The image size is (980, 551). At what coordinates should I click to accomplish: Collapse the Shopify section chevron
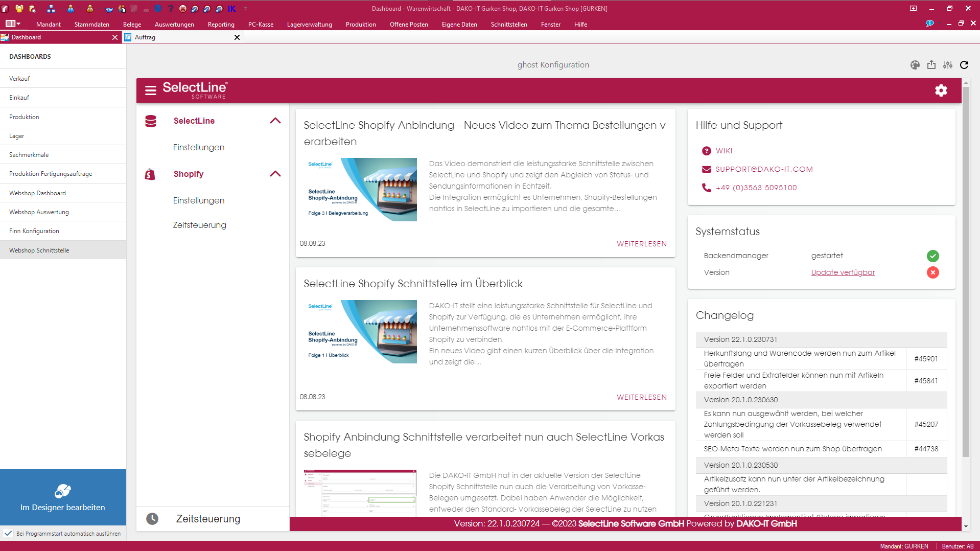pos(276,174)
